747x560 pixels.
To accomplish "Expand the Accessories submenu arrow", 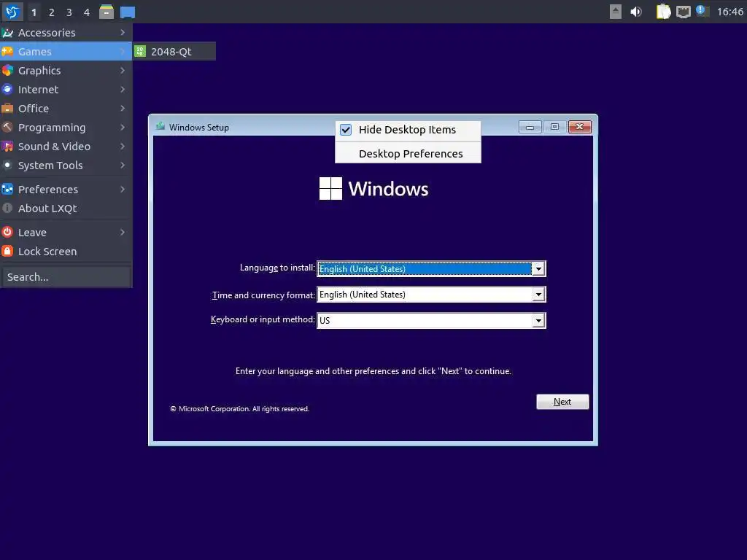I will 123,32.
